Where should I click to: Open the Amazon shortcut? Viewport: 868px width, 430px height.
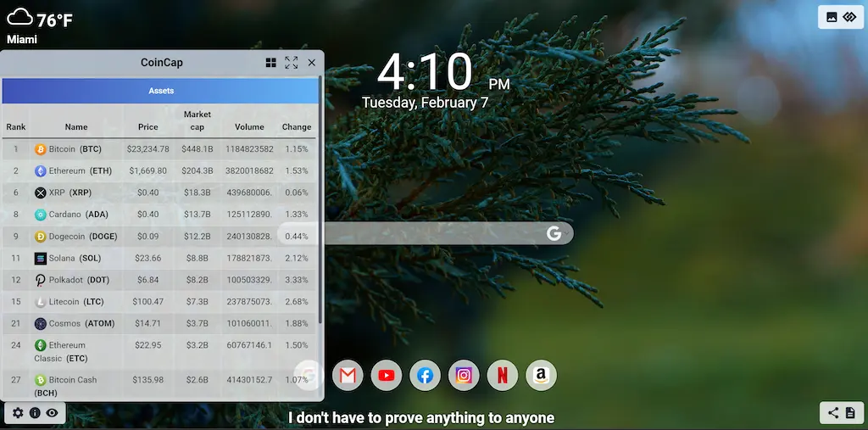tap(541, 376)
